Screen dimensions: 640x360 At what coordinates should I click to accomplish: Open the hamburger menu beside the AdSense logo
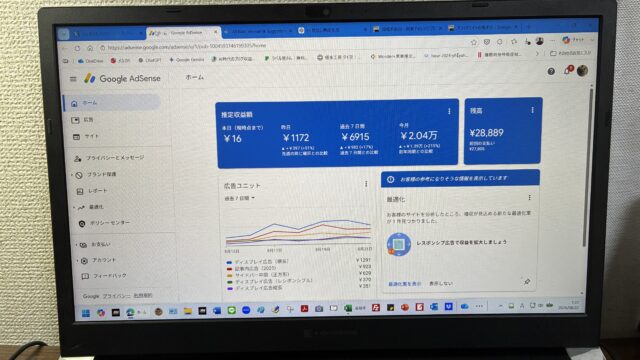coord(73,79)
